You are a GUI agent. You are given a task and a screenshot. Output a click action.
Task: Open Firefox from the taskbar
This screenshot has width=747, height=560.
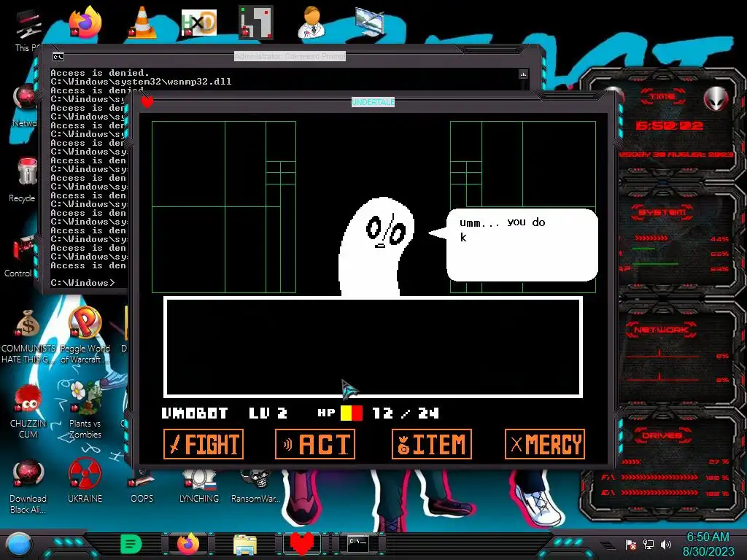coord(188,544)
